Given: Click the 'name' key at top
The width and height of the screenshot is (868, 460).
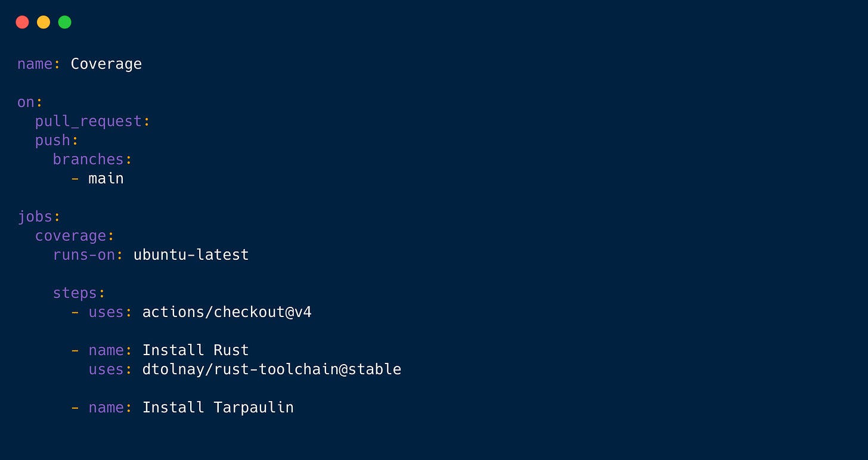Looking at the screenshot, I should (35, 64).
